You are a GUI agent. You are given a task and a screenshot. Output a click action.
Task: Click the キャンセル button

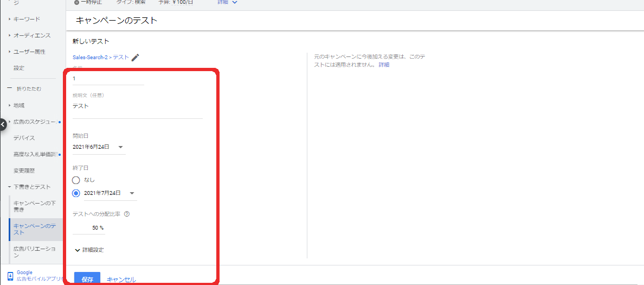[x=121, y=279]
